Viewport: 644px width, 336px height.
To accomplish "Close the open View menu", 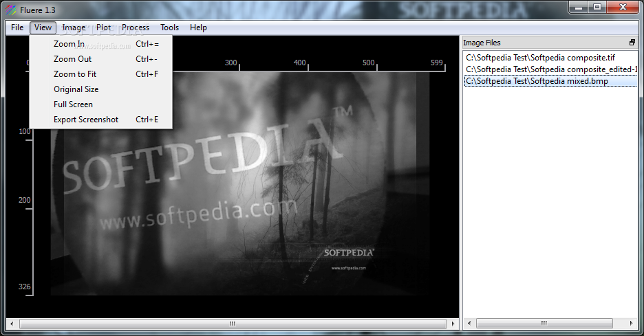I will 43,27.
